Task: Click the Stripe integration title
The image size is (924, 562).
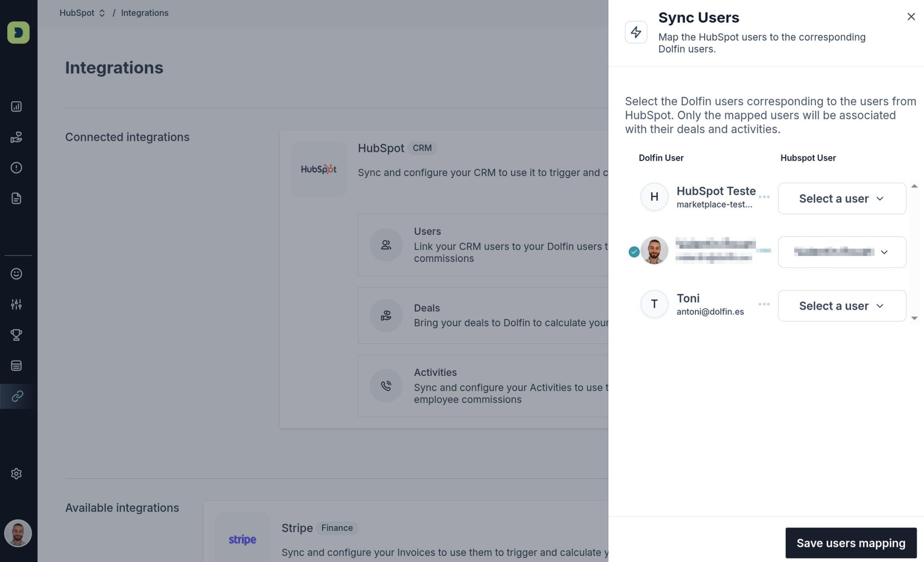Action: pos(297,528)
